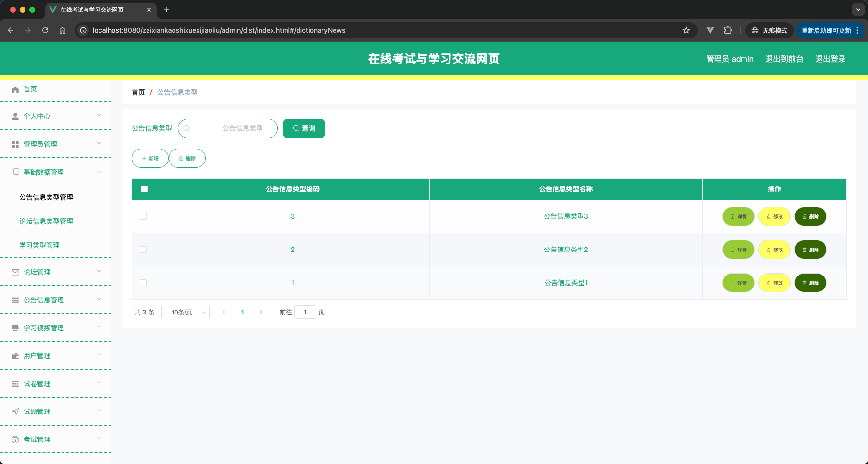Click the paper plane icon for 试题管理
Screen dimensions: 868x464
[15, 412]
